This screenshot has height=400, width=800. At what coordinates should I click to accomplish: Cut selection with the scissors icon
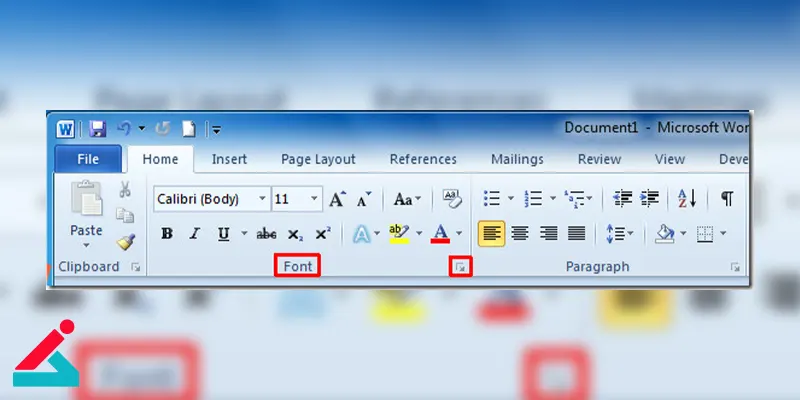[x=125, y=189]
